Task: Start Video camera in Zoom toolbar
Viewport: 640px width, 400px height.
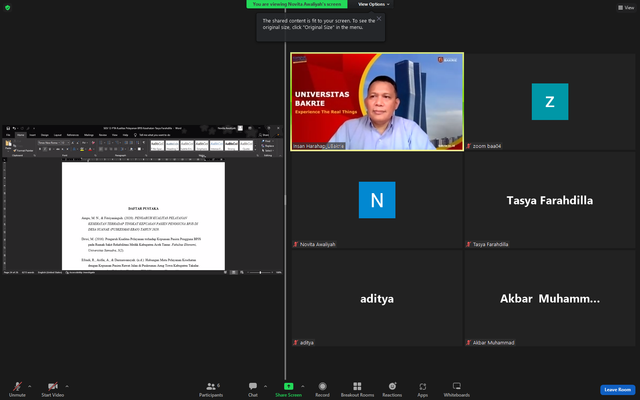Action: coord(52,387)
